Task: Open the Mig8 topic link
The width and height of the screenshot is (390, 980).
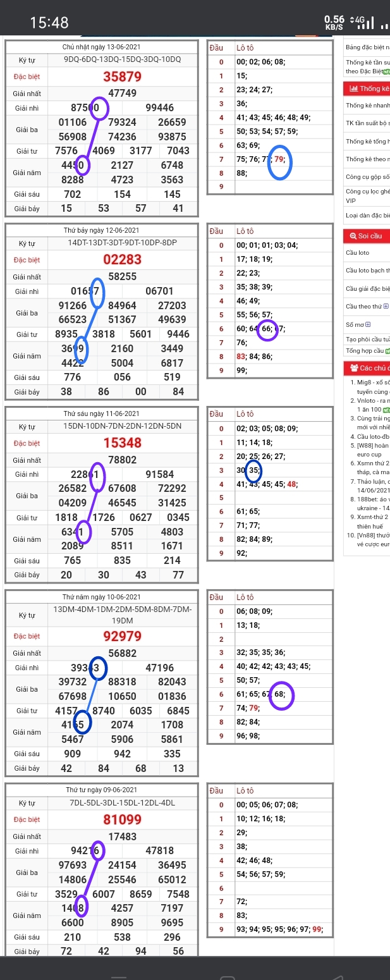Action: click(x=370, y=383)
